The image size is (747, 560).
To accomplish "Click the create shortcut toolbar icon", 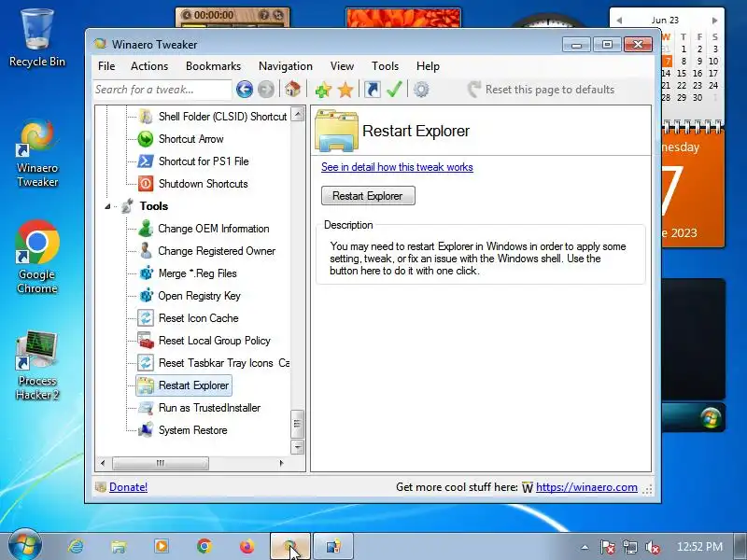I will click(x=372, y=90).
